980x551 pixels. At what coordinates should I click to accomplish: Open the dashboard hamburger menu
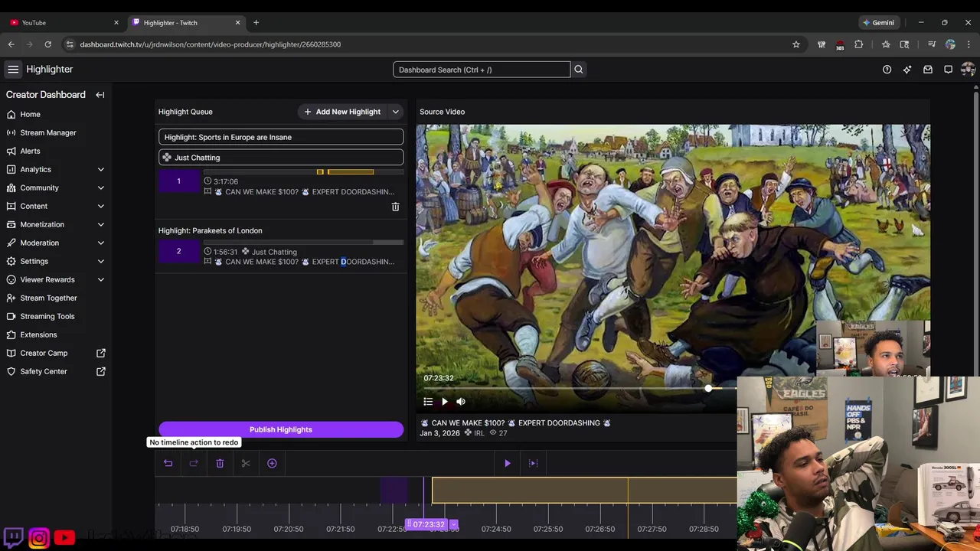(13, 70)
